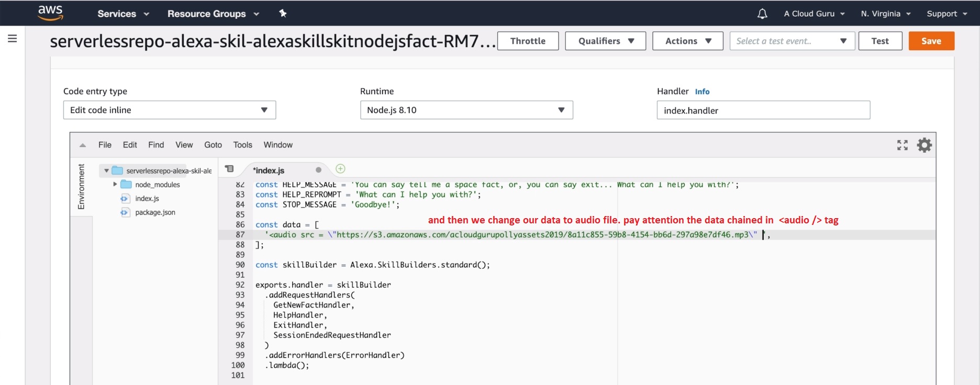Open the Window menu

pyautogui.click(x=278, y=145)
